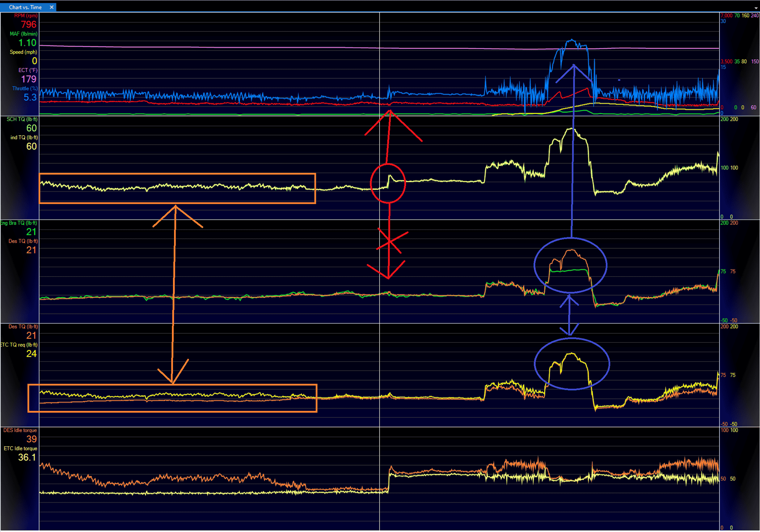Select the ind TQ (lb·ft) channel label
760x532 pixels.
(24, 137)
